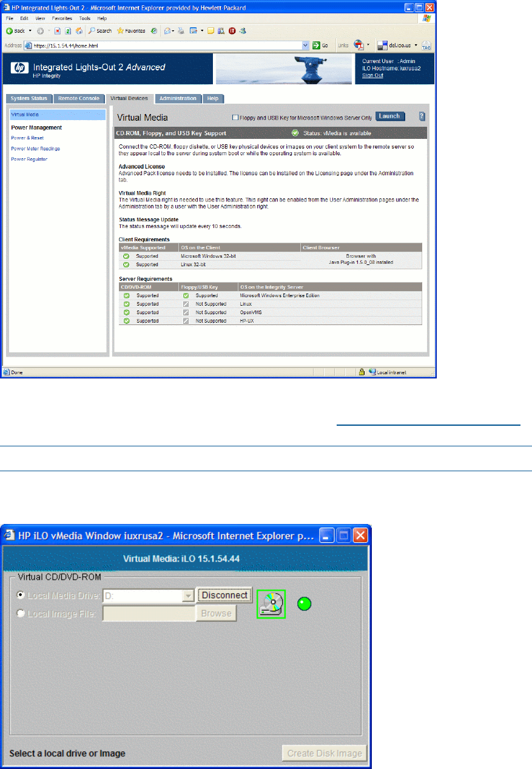The height and width of the screenshot is (769, 532).
Task: Click the Refresh page icon
Action: click(69, 30)
